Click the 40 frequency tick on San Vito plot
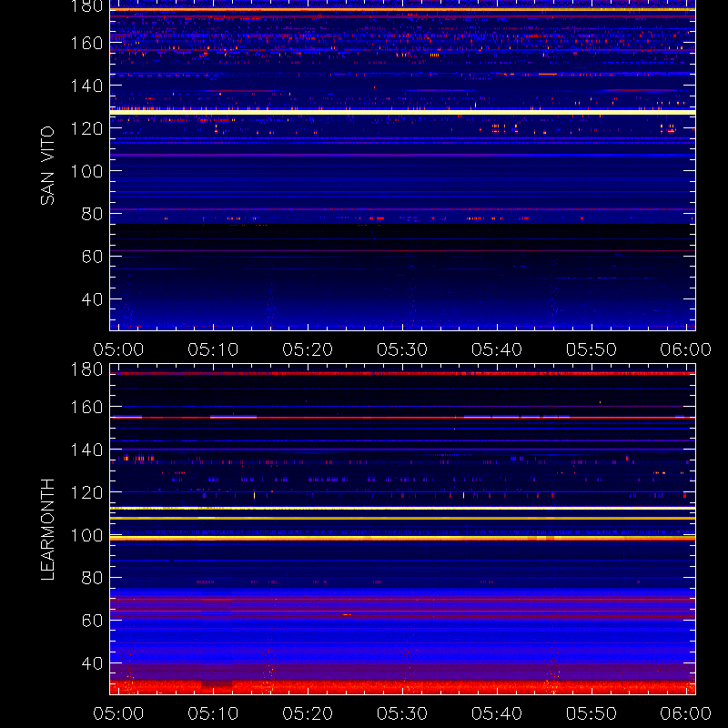 coord(93,299)
